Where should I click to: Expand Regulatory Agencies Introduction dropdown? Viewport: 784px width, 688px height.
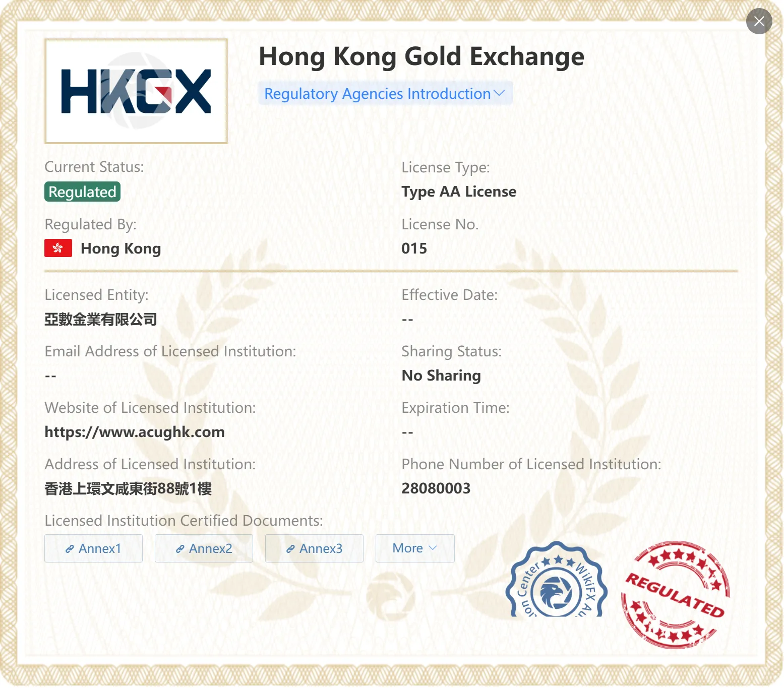(385, 94)
